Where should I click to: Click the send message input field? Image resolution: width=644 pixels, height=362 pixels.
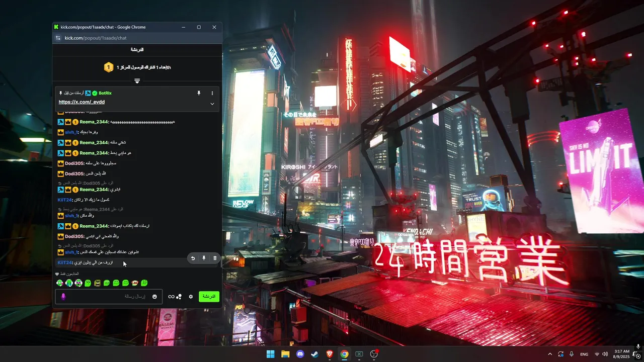[x=108, y=297]
